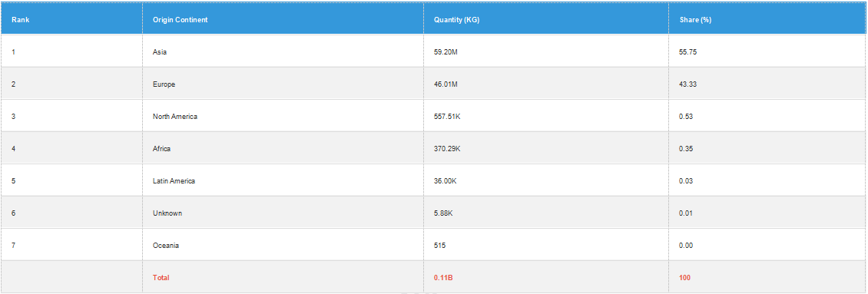This screenshot has width=868, height=294.
Task: Select the Africa cell
Action: (283, 148)
